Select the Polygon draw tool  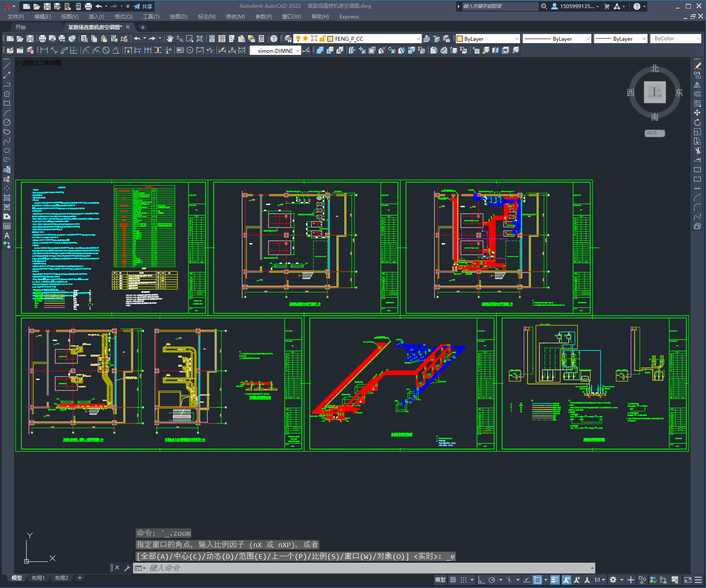pyautogui.click(x=7, y=94)
